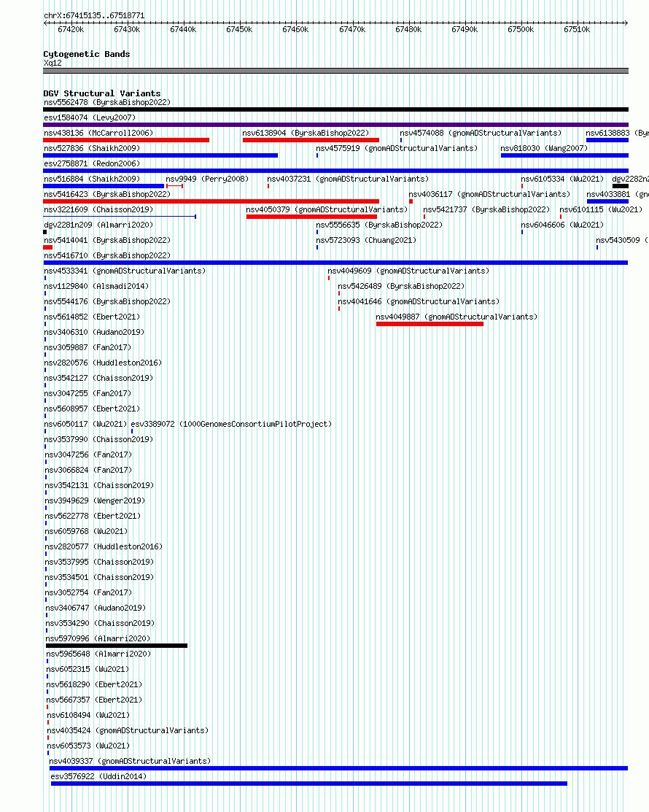Open nsv527836 (Shaikh2009) variant
649x812 pixels.
(x=92, y=148)
